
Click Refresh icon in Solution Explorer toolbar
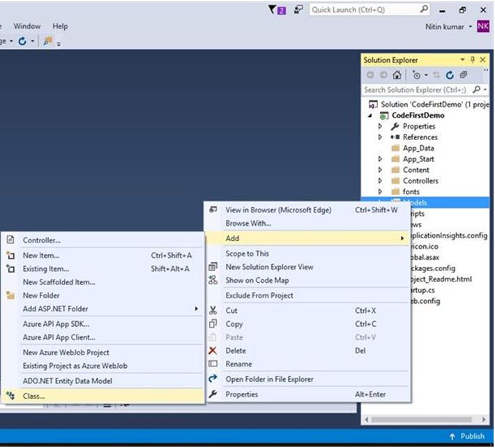[450, 75]
